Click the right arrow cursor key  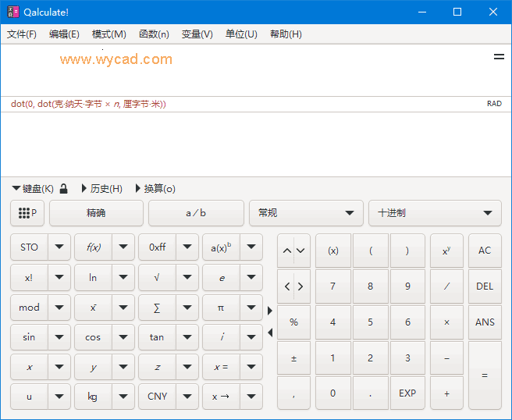tap(300, 287)
